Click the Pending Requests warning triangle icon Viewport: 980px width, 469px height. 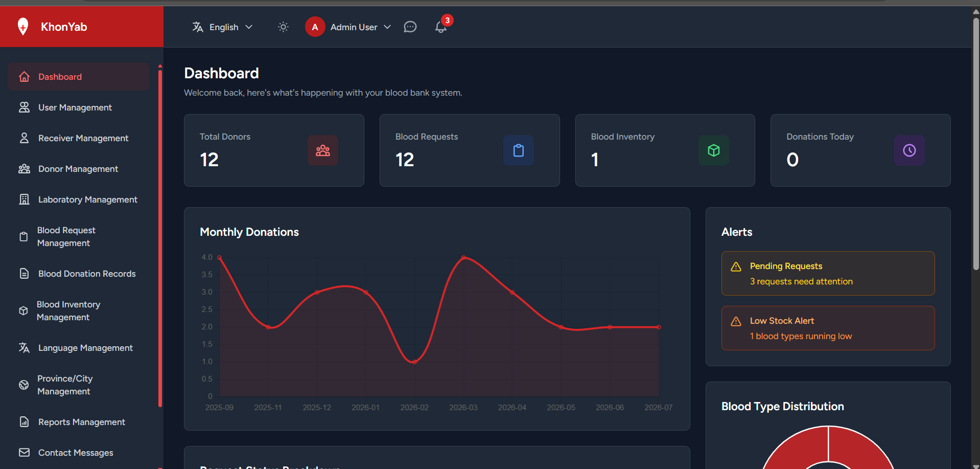[x=736, y=266]
